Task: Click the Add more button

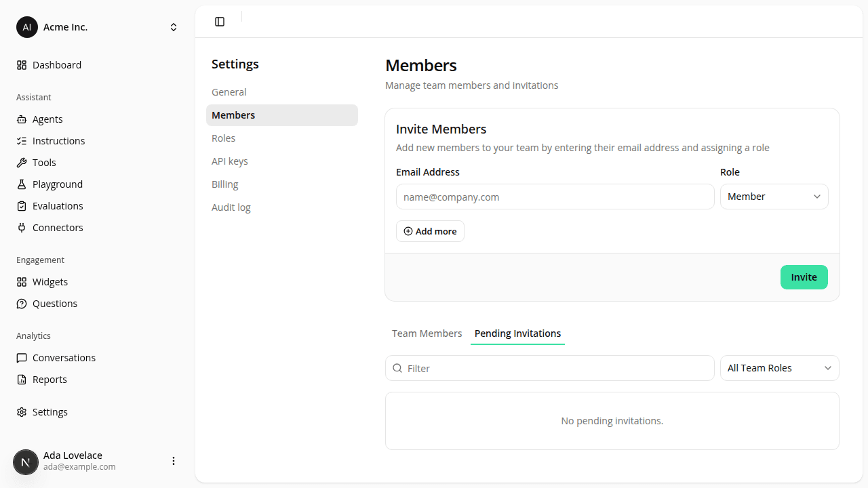Action: pyautogui.click(x=430, y=231)
